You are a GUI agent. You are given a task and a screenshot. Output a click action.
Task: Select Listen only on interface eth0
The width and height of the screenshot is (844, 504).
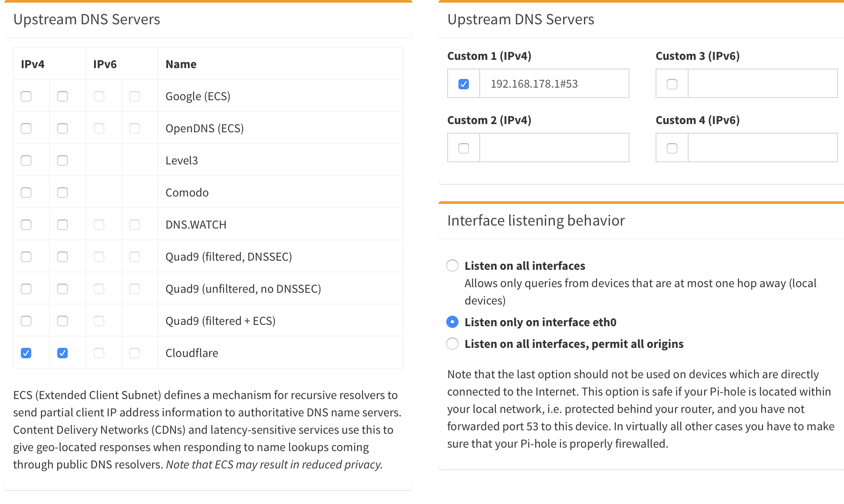[452, 322]
